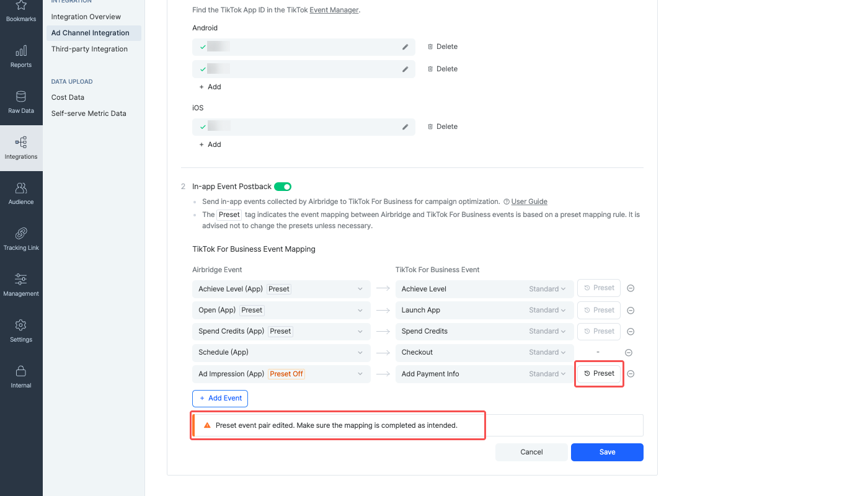Restore Preset for Add Payment Info row

[x=599, y=373]
